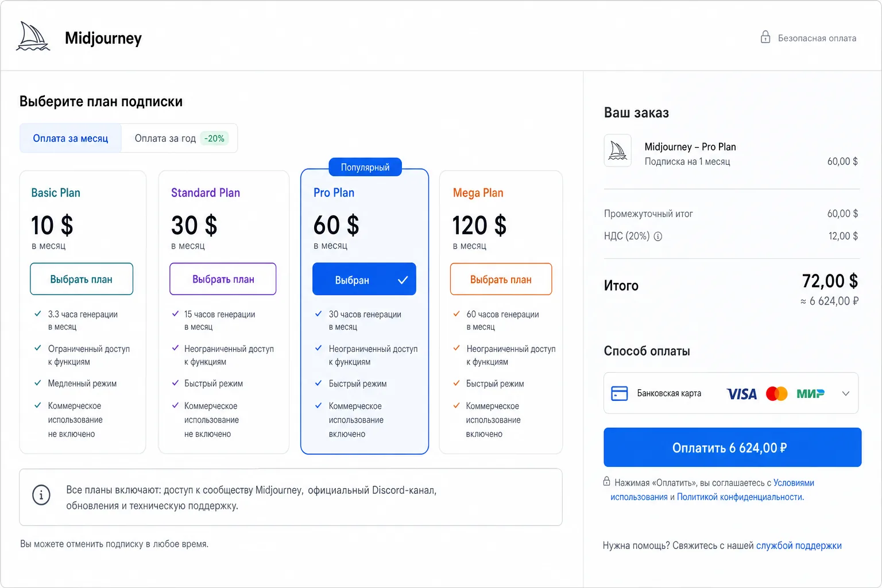
Task: Switch to Оплата за месяц billing
Action: [71, 138]
